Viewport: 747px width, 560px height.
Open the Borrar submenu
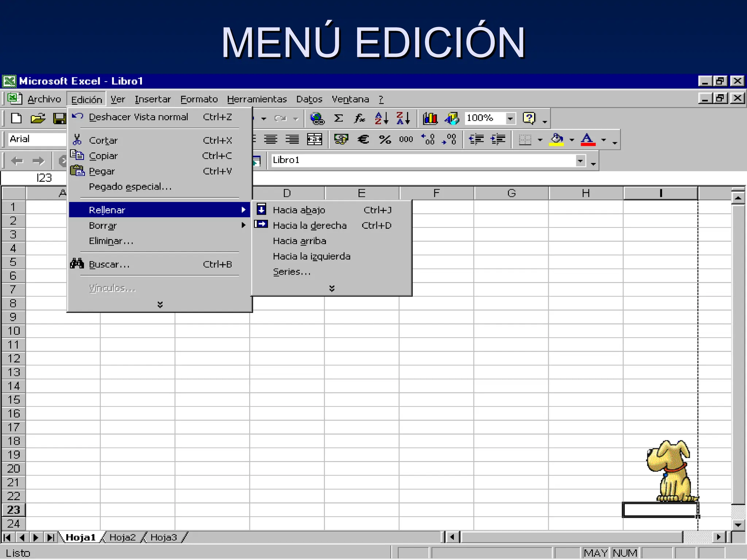159,225
